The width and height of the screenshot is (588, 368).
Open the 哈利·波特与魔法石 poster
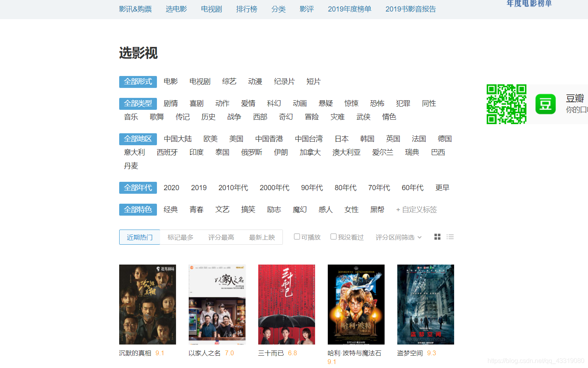coord(356,304)
